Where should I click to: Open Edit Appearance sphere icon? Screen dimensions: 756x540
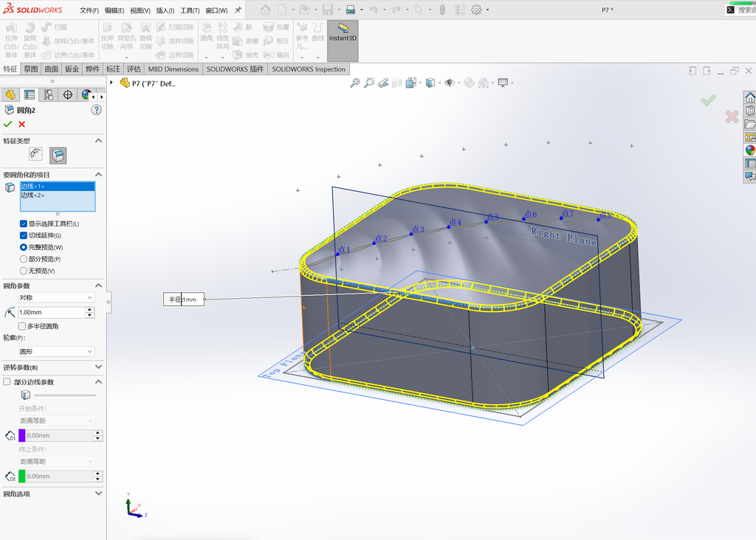[x=469, y=83]
